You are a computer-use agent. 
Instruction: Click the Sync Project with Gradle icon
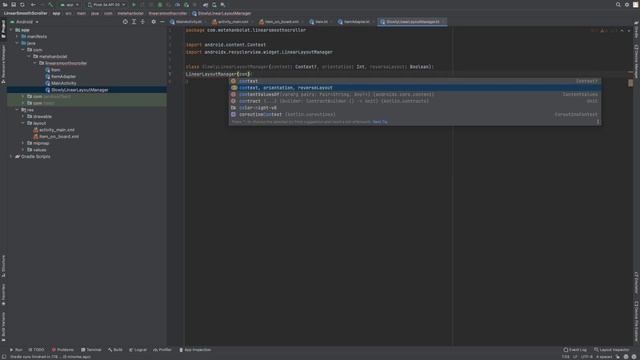[x=205, y=4]
